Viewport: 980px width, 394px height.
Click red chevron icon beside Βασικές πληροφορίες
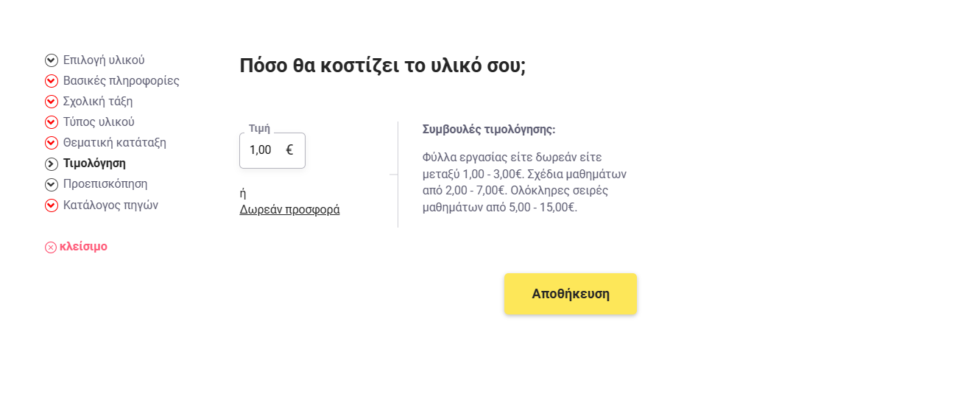pos(52,81)
